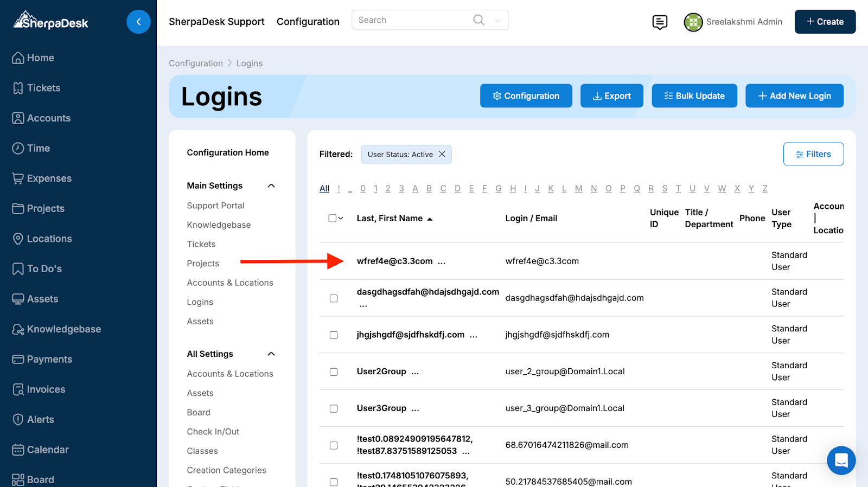Toggle the select-all checkbox in table header
This screenshot has width=868, height=487.
point(332,219)
